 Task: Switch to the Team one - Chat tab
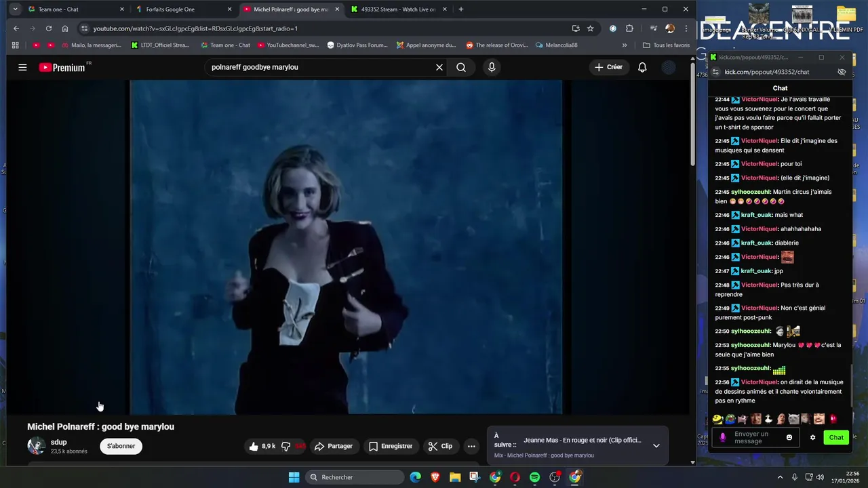coord(75,9)
